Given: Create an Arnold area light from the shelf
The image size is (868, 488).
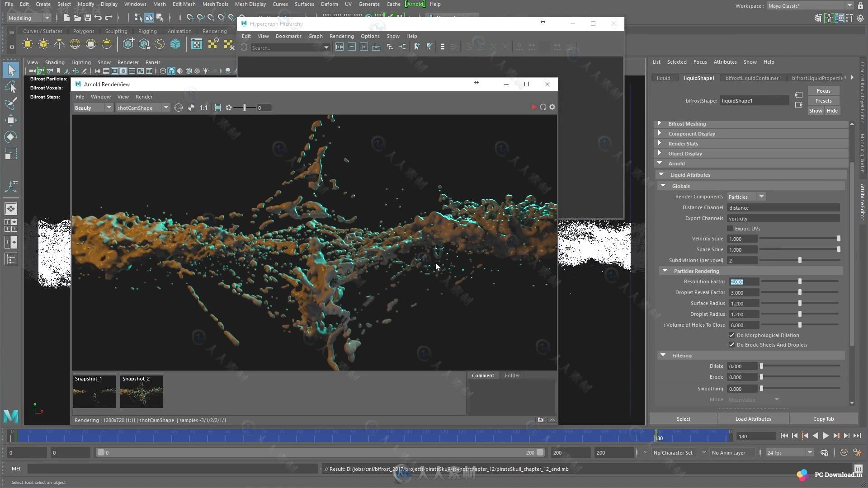Looking at the screenshot, I should [x=28, y=44].
